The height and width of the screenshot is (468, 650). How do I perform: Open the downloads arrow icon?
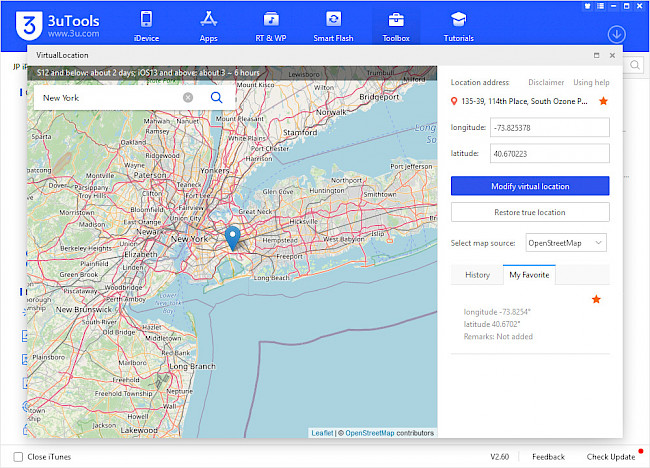(x=616, y=34)
